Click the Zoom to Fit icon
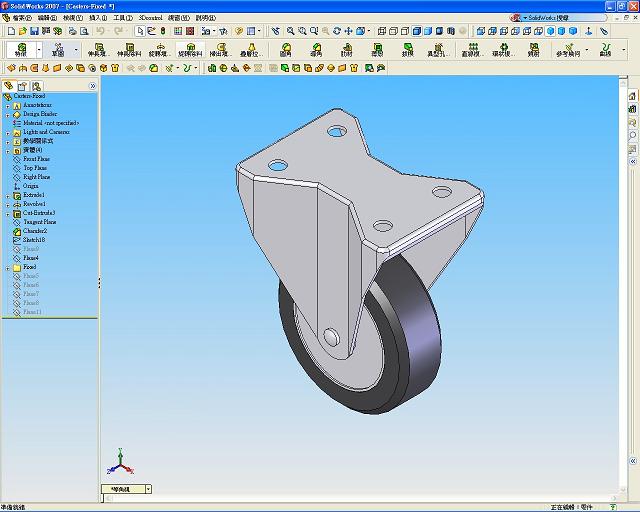640x512 pixels. [290, 31]
